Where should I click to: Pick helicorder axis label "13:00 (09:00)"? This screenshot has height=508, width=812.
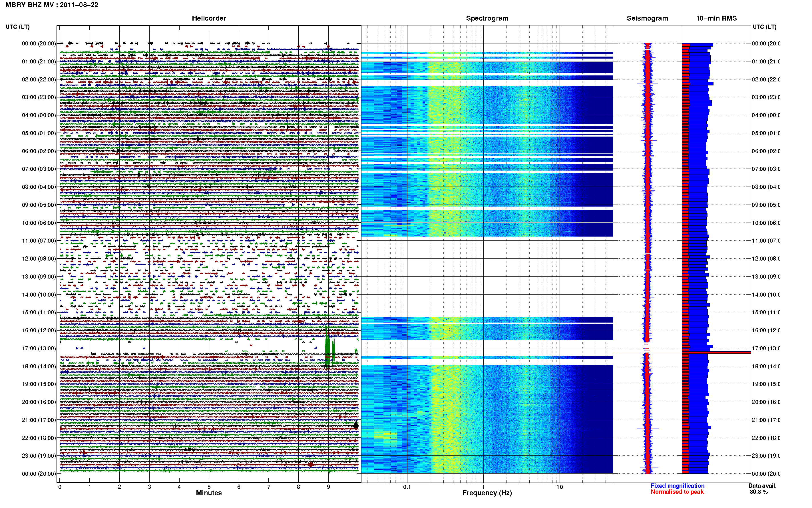coord(39,277)
